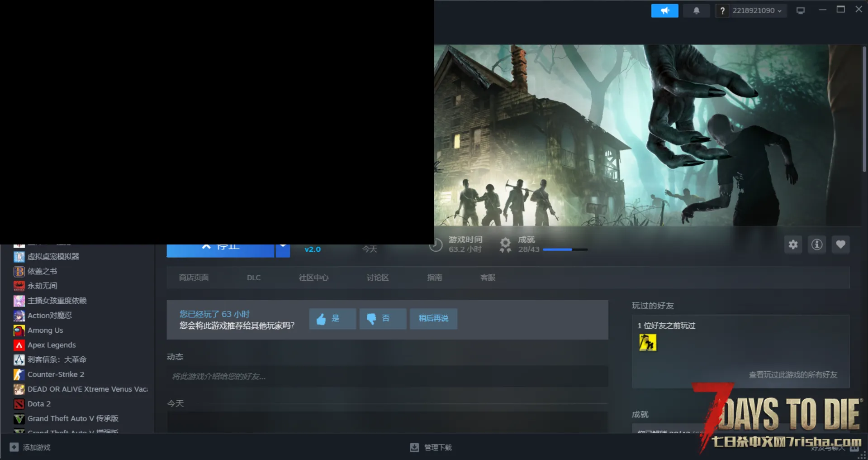Viewport: 868px width, 460px height.
Task: Select Counter-Strike 2 in the library list
Action: click(x=56, y=374)
